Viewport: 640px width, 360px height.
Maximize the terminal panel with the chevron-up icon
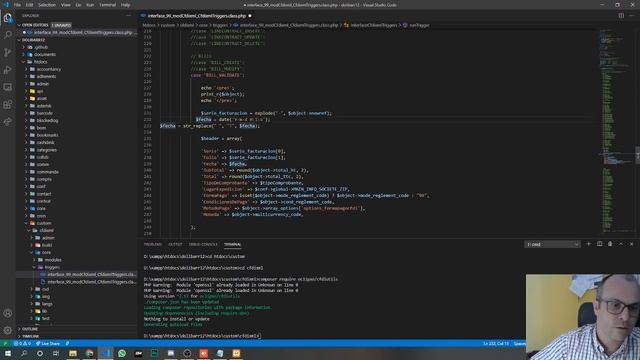click(x=621, y=244)
